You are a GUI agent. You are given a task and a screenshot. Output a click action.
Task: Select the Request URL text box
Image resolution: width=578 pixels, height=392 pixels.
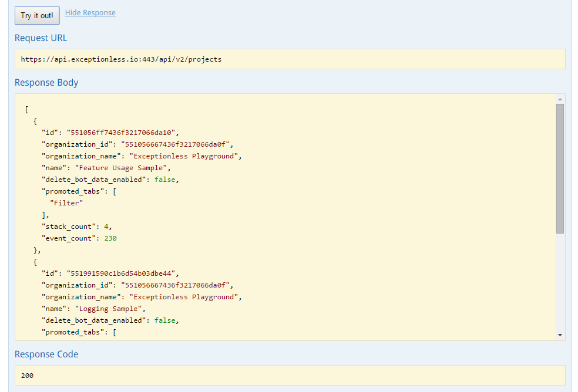pyautogui.click(x=290, y=59)
